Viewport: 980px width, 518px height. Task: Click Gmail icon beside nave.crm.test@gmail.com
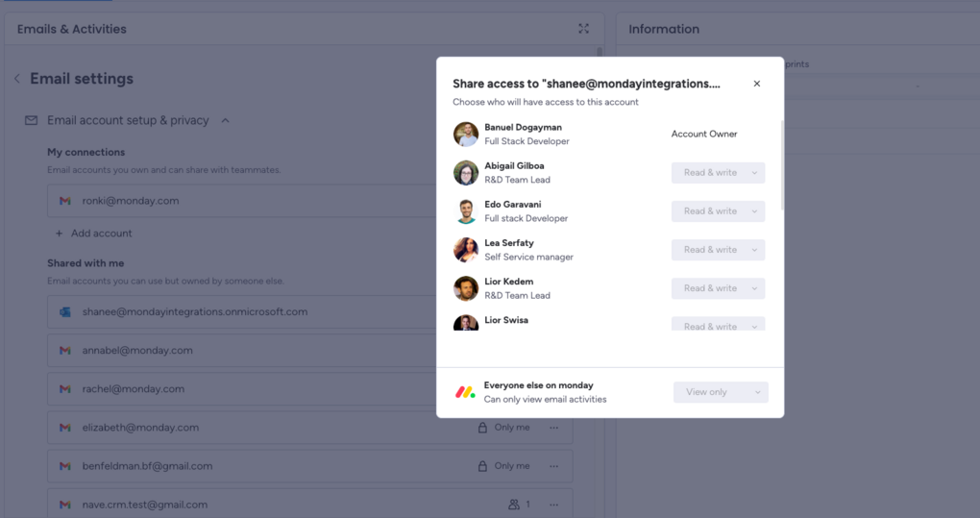pyautogui.click(x=65, y=505)
